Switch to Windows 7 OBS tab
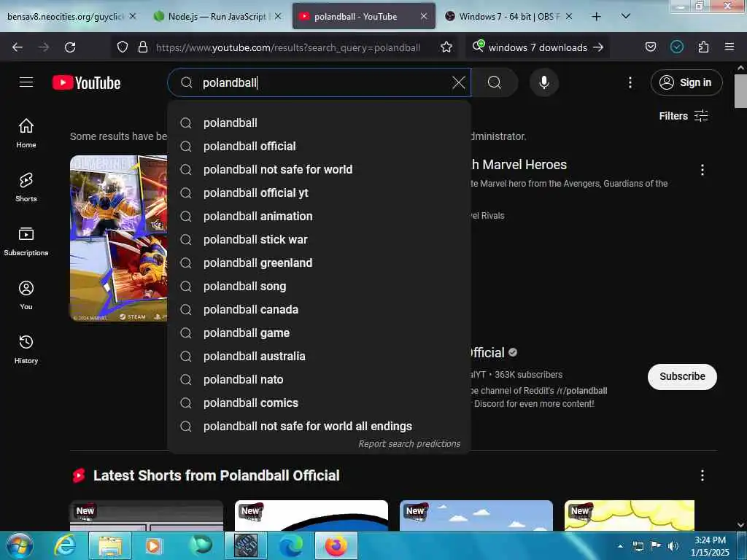Screen dimensions: 747x560 tap(508, 17)
